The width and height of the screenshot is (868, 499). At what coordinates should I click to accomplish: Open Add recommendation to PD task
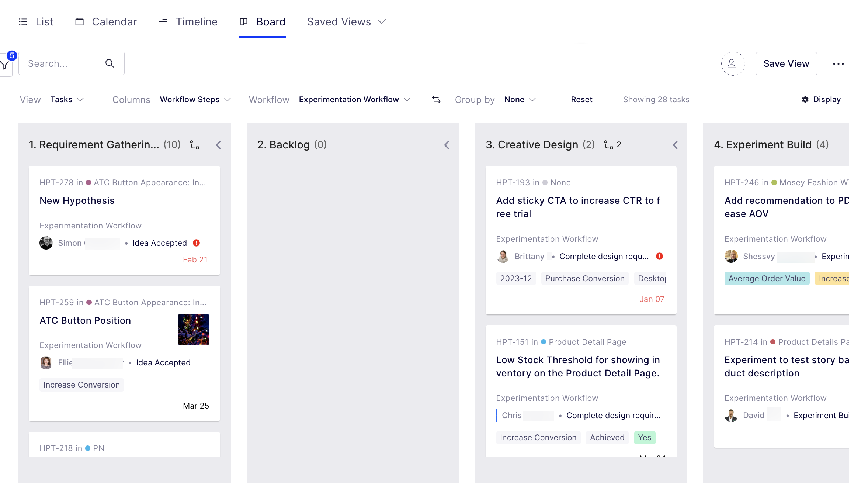point(787,207)
